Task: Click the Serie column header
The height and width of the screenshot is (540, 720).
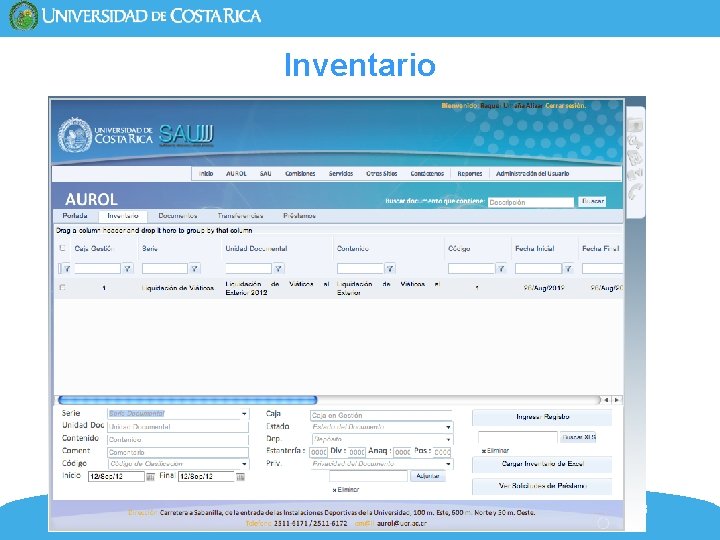Action: [150, 248]
